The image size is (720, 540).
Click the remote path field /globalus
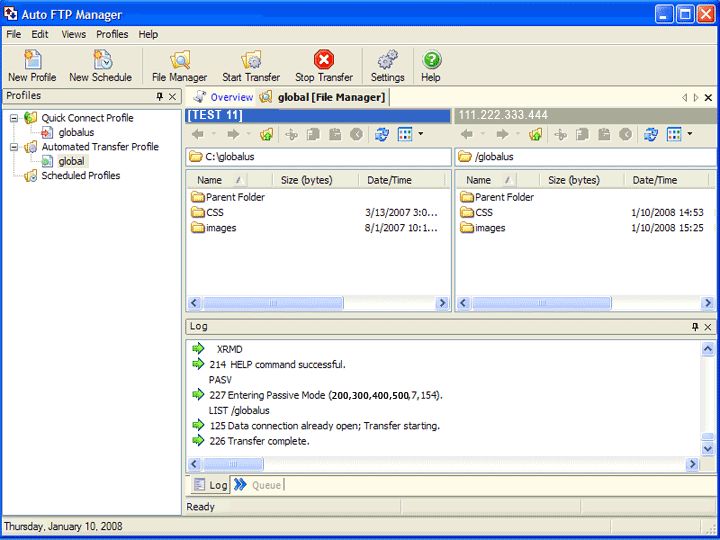[x=586, y=157]
